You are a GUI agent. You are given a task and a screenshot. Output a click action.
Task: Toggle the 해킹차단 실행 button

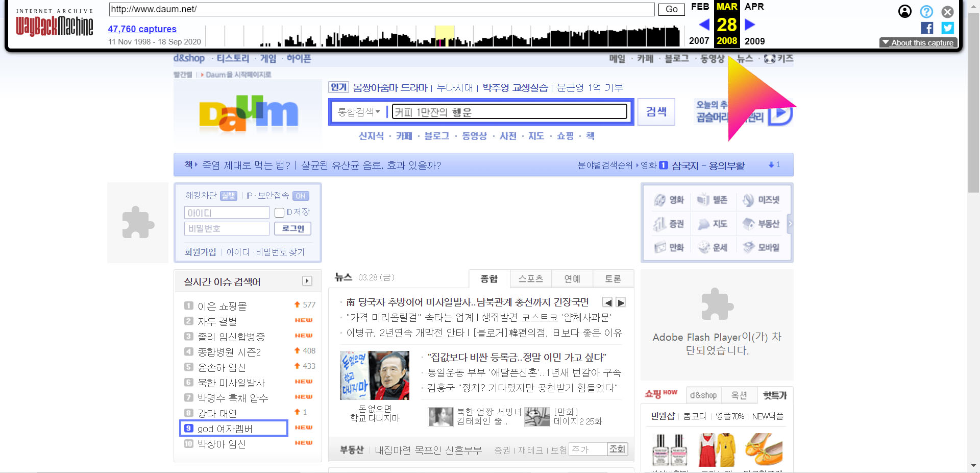coord(228,196)
